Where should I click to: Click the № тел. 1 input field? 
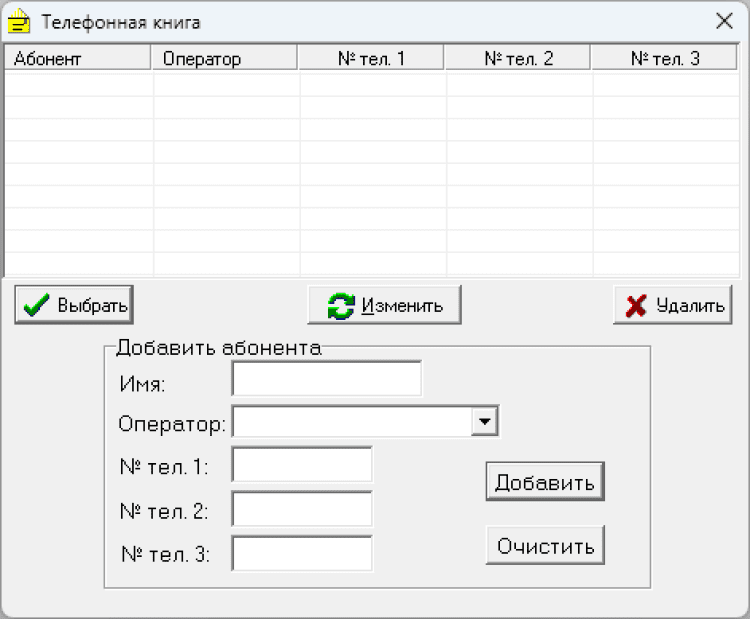coord(302,465)
